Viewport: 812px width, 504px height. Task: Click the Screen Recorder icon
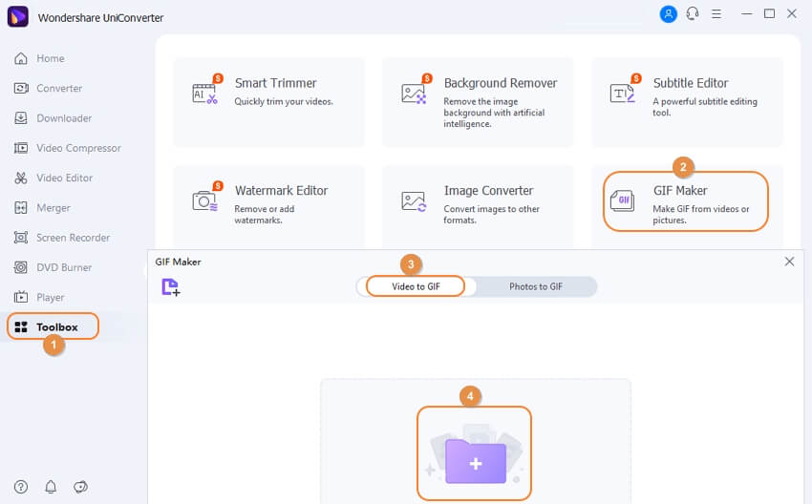(21, 238)
